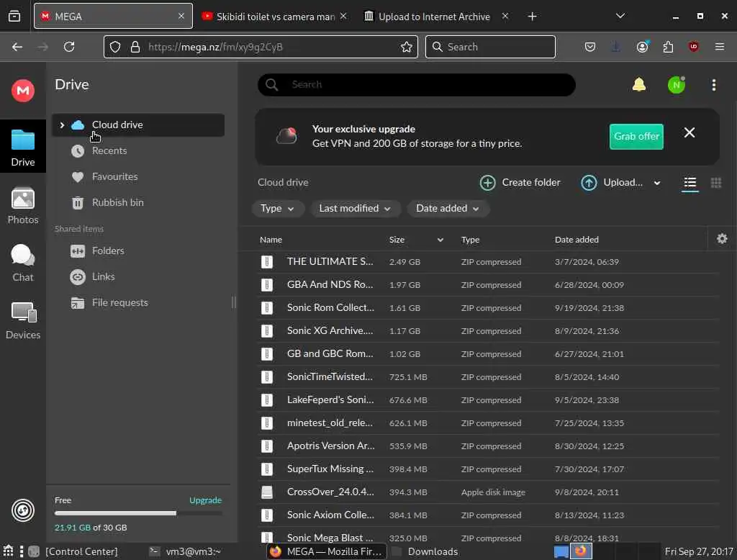The height and width of the screenshot is (560, 737).
Task: Select CrossOver_24.0.4... disk image file
Action: coord(487,492)
